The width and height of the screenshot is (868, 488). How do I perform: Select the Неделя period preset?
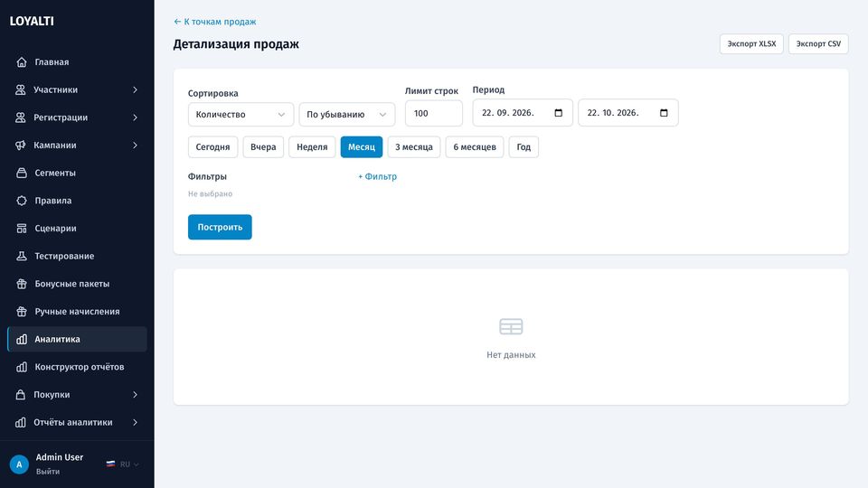(x=312, y=147)
